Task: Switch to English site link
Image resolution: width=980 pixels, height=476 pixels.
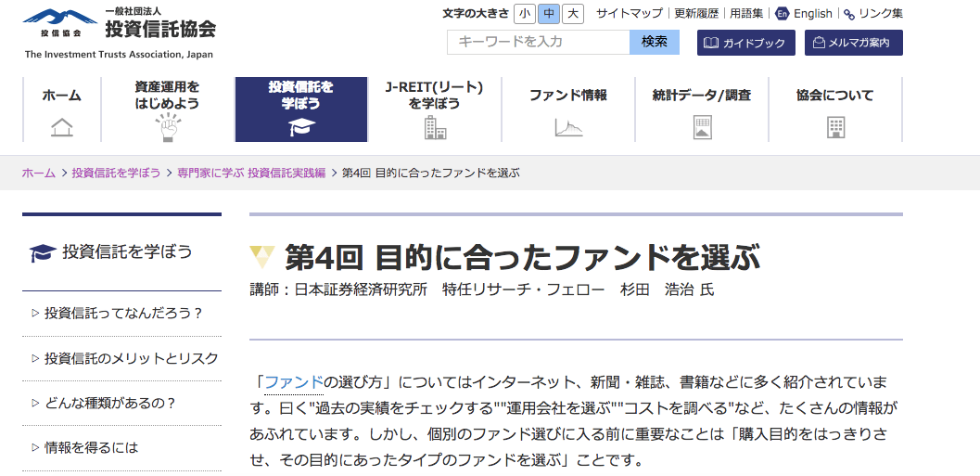Action: click(812, 14)
